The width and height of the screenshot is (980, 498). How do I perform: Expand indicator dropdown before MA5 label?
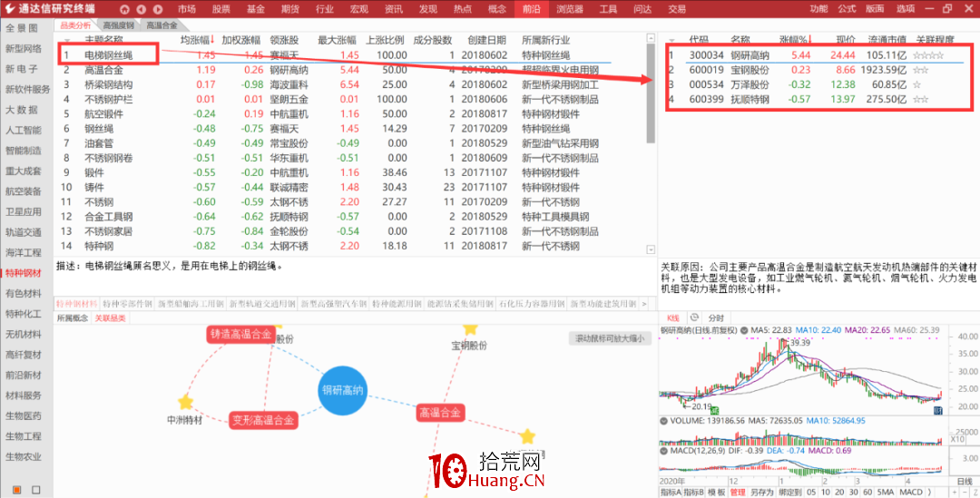(x=744, y=329)
